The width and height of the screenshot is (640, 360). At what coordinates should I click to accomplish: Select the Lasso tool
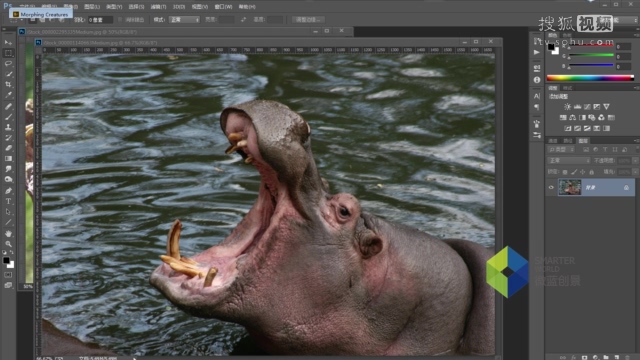8,64
